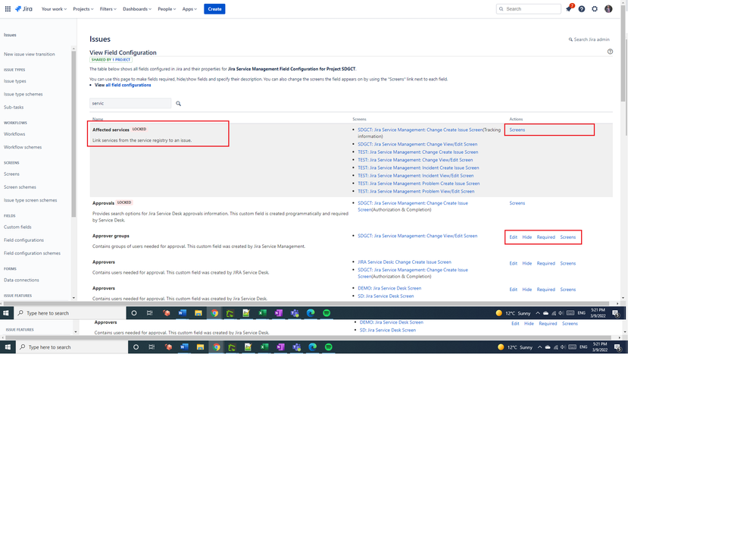Expand the Dashboards menu

coord(137,8)
